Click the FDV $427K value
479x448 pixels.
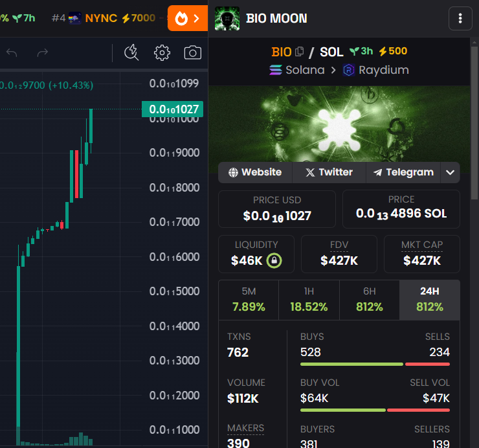[339, 261]
